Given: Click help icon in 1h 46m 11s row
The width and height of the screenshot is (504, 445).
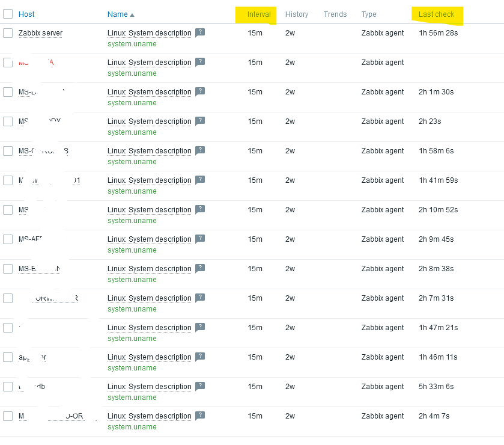Looking at the screenshot, I should [x=200, y=357].
